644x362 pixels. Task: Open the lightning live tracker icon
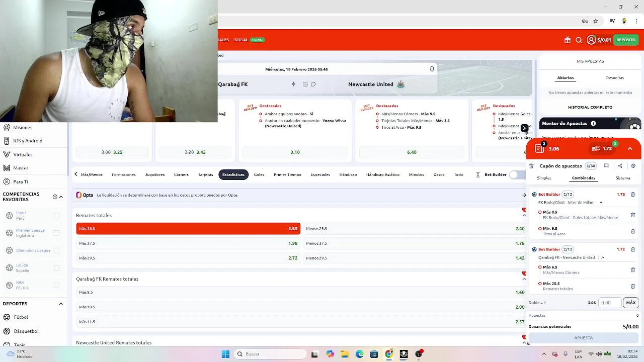coord(294,84)
